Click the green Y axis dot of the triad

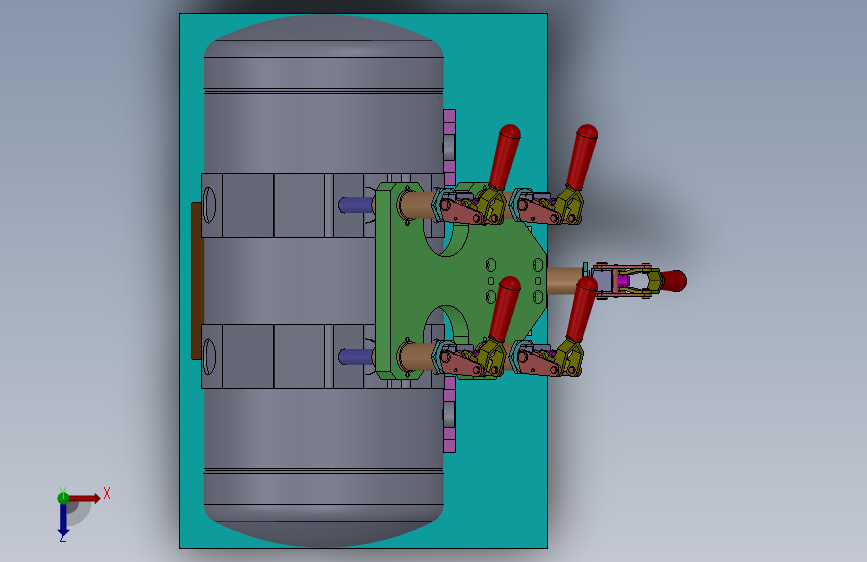coord(63,498)
